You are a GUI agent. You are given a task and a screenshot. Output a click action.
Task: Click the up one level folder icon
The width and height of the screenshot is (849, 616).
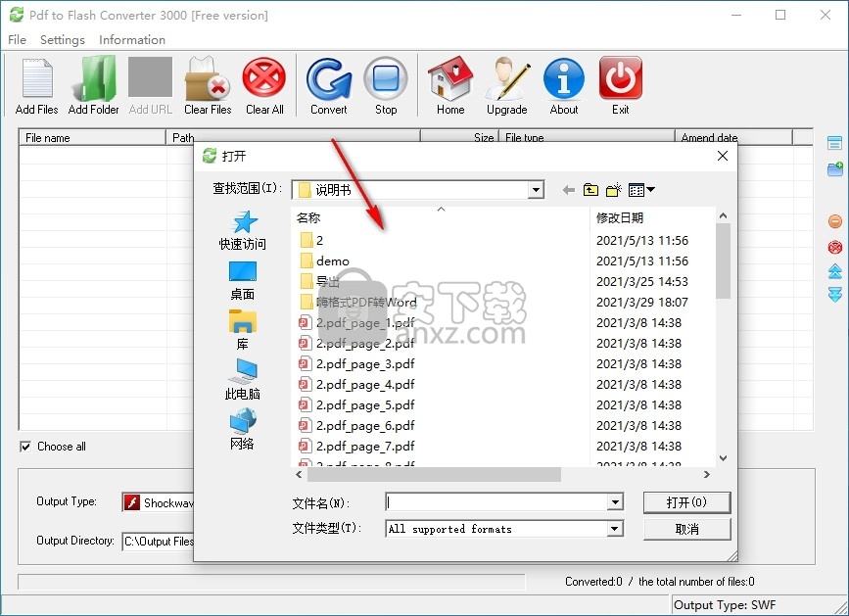point(590,190)
